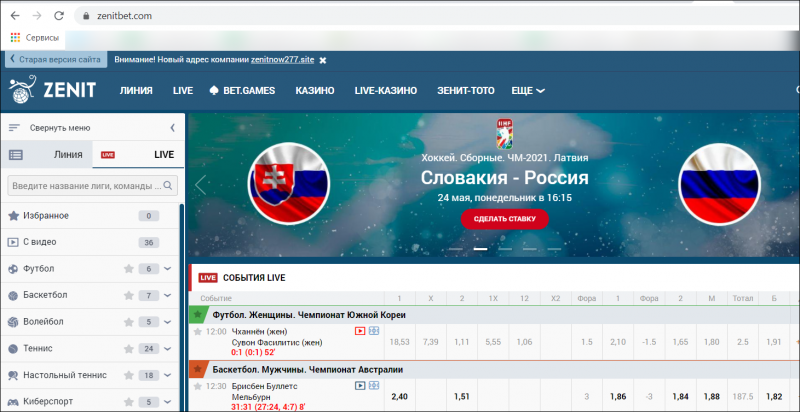The image size is (800, 412).
Task: Click Russia flag thumbnail
Action: tap(719, 184)
